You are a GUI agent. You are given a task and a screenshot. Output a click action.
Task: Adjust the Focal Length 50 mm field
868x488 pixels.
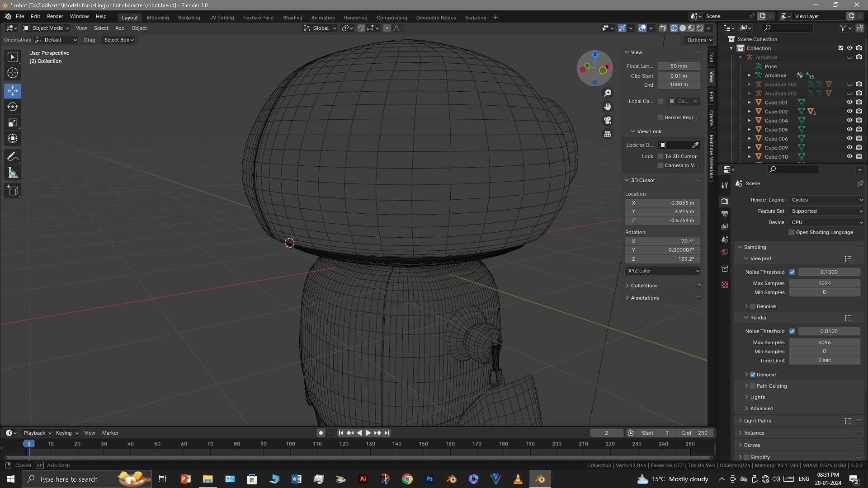pyautogui.click(x=679, y=66)
